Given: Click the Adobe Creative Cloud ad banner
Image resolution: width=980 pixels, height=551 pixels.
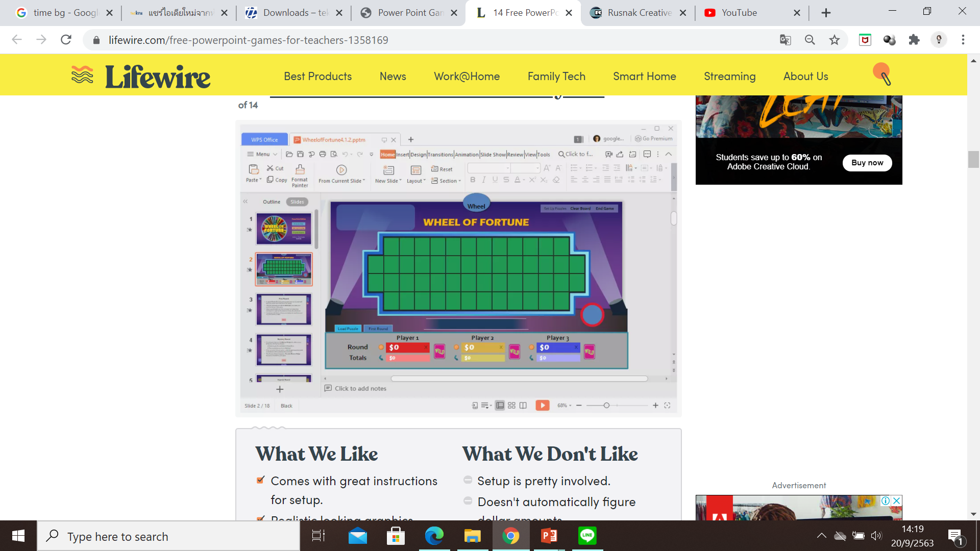Looking at the screenshot, I should click(798, 140).
